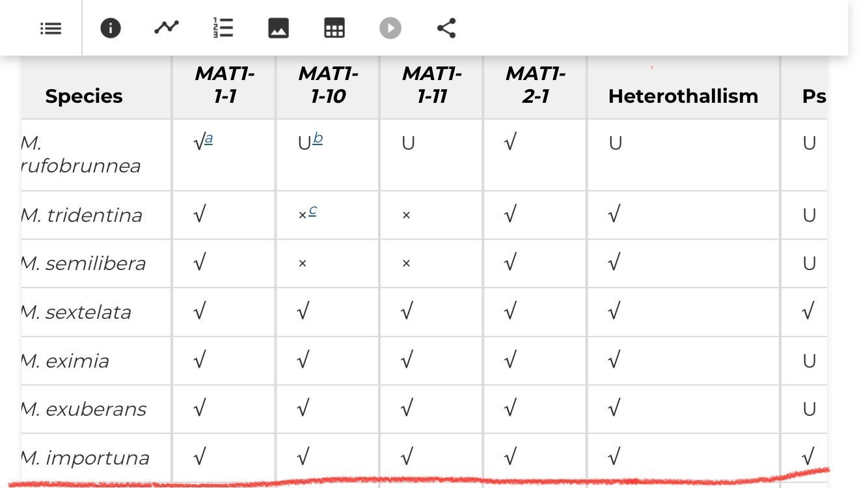This screenshot has width=868, height=488.
Task: Click the MAT1-2-1 column header
Action: (x=536, y=85)
